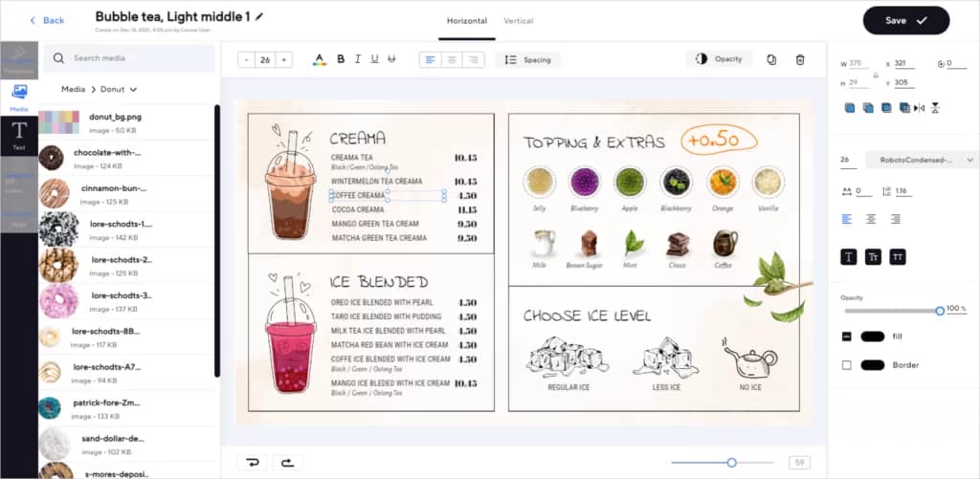980x479 pixels.
Task: Click the W width field
Action: [858, 64]
